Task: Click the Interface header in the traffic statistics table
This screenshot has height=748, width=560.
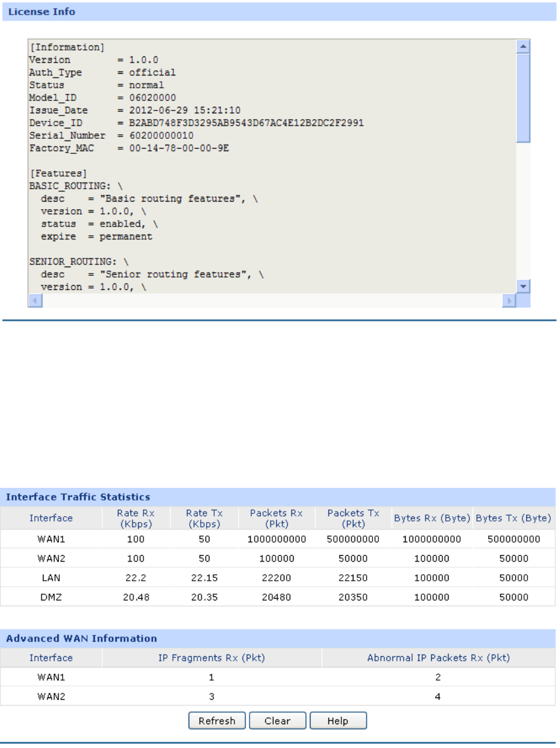Action: (x=51, y=518)
